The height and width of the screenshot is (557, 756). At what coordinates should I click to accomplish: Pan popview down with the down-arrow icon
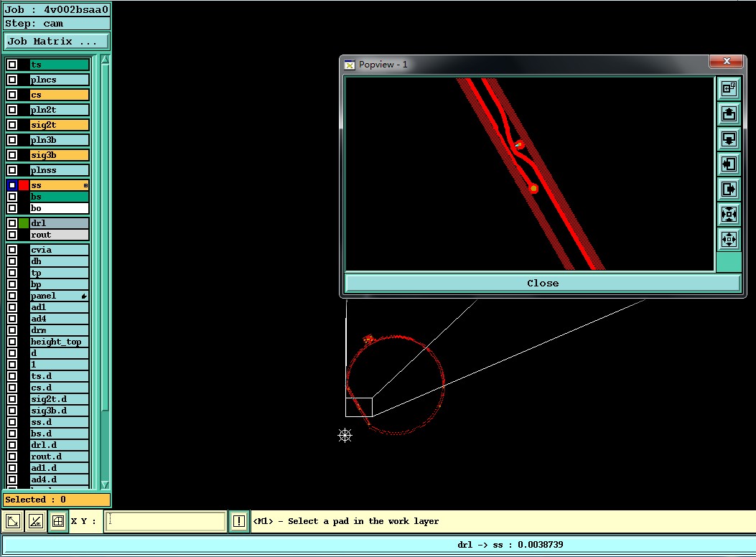point(729,139)
